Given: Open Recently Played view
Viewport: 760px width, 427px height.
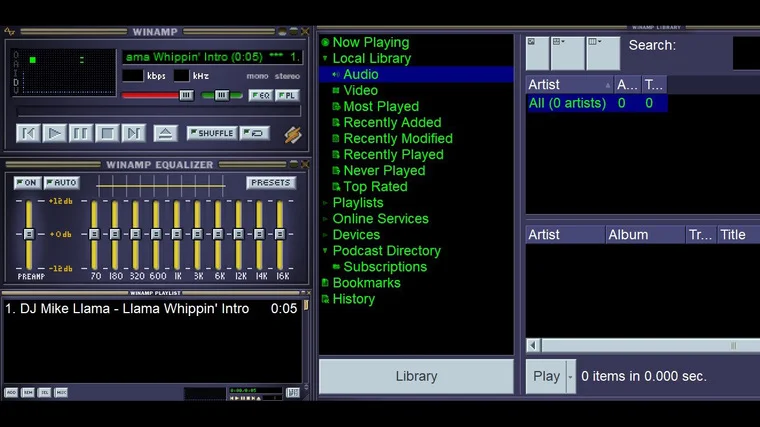Looking at the screenshot, I should point(393,155).
